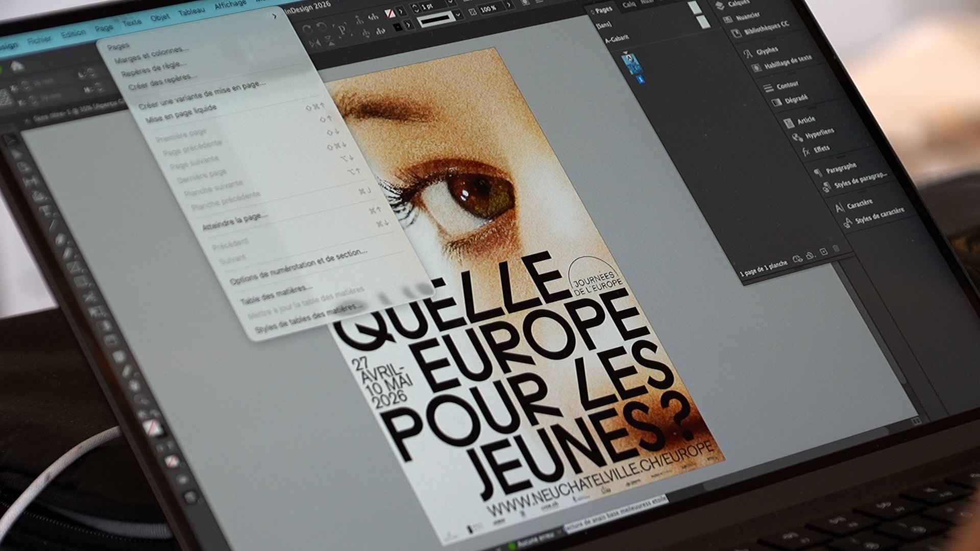
Task: Open the Contour panel icon
Action: coord(768,88)
